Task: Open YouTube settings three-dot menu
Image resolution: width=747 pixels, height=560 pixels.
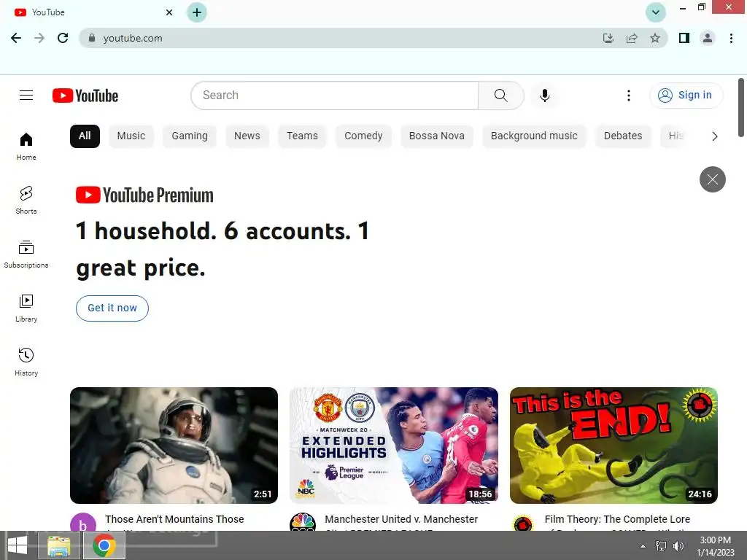Action: [x=628, y=96]
